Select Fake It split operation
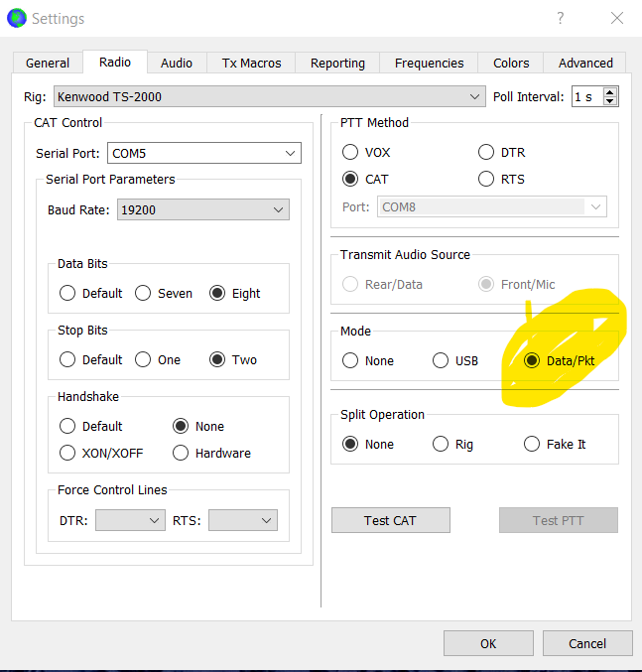 point(532,445)
